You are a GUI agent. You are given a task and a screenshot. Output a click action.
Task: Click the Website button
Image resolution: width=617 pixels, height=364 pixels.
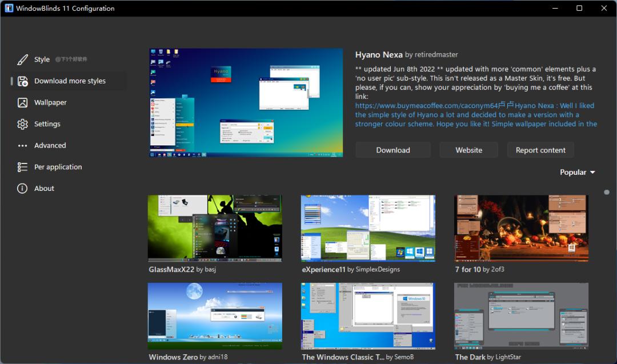(468, 150)
